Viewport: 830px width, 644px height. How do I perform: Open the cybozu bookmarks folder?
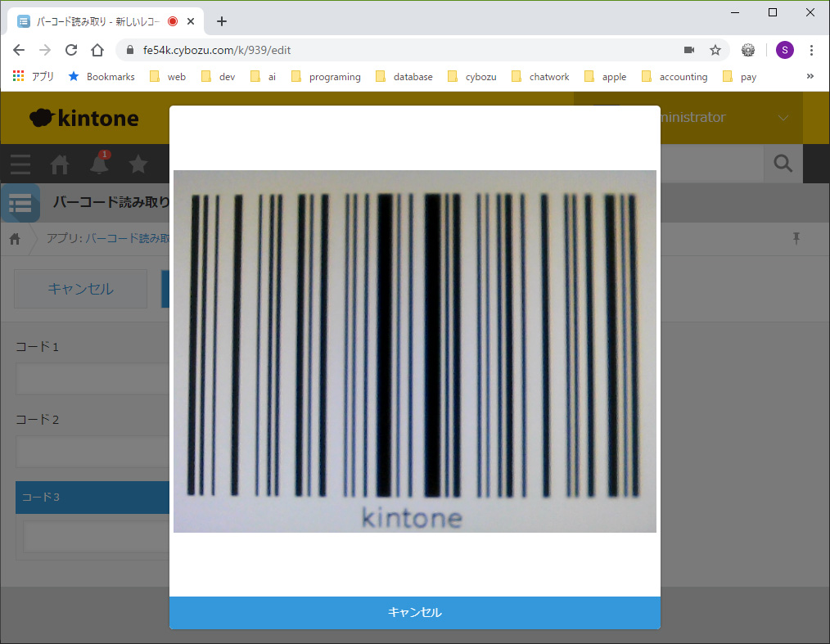pyautogui.click(x=472, y=77)
